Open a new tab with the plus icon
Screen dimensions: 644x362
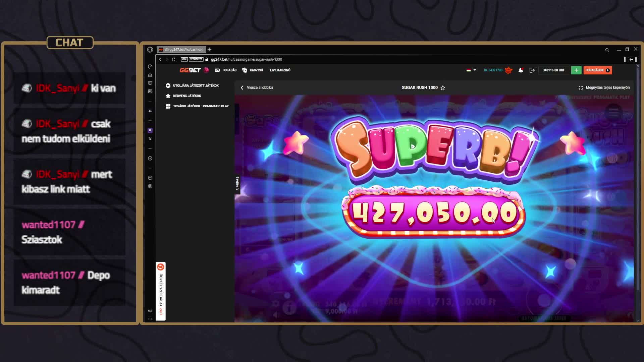[209, 50]
